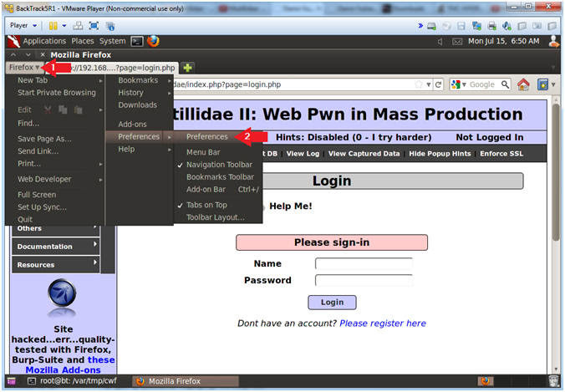Image resolution: width=565 pixels, height=392 pixels.
Task: Open Downloads from Firefox menu
Action: [140, 104]
